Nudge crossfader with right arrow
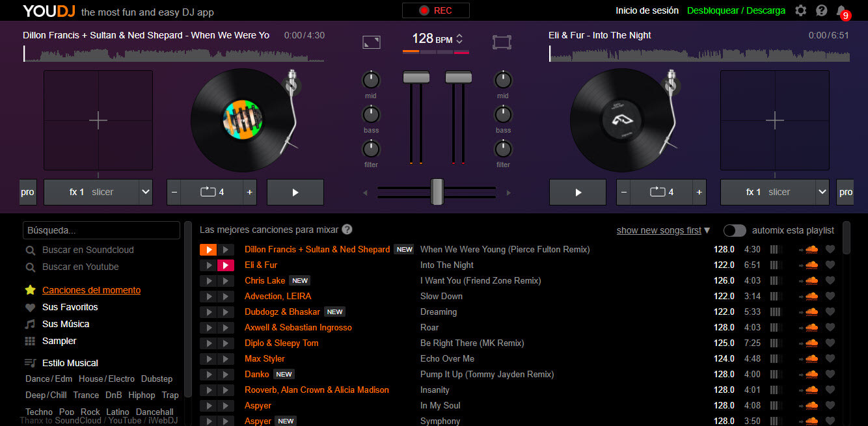The width and height of the screenshot is (868, 426). [509, 193]
